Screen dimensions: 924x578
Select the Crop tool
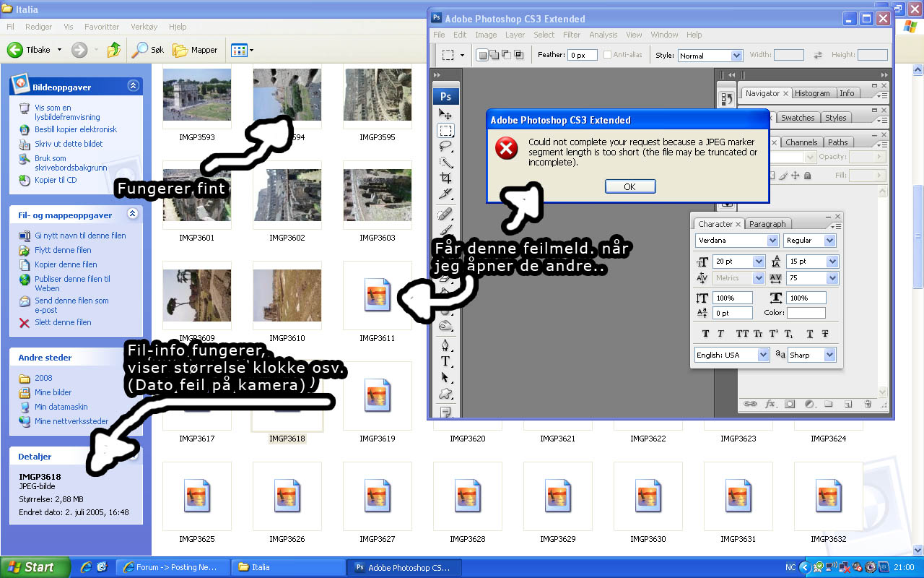tap(445, 177)
